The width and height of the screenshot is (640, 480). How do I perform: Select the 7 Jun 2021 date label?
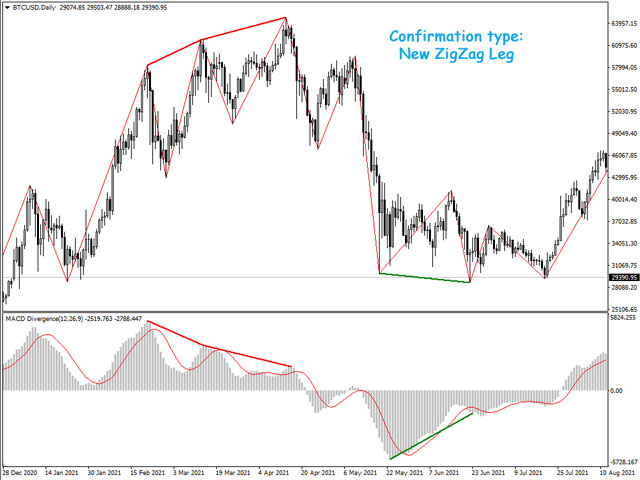[x=444, y=473]
